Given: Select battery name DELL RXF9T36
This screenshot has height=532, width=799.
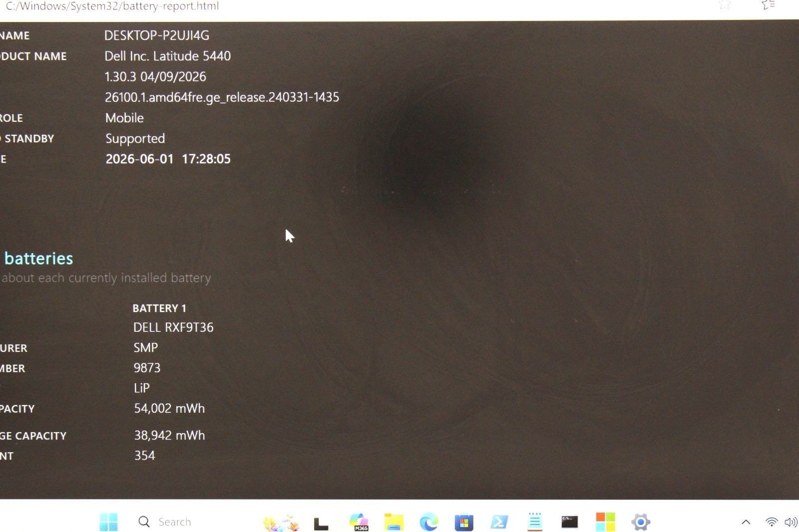Looking at the screenshot, I should 173,327.
